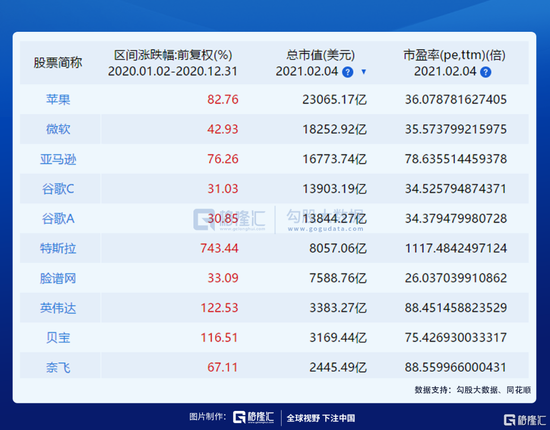Select the 67.11 gain cell for 奈飞

(223, 368)
